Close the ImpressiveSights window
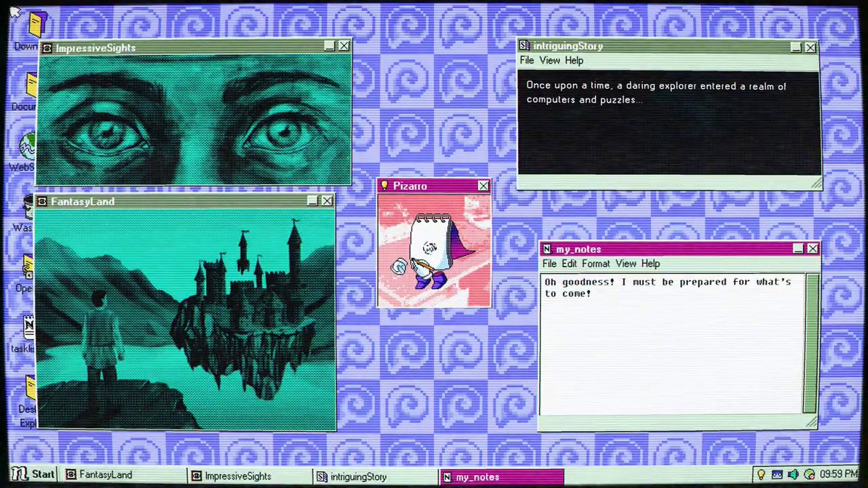868x488 pixels. point(344,46)
